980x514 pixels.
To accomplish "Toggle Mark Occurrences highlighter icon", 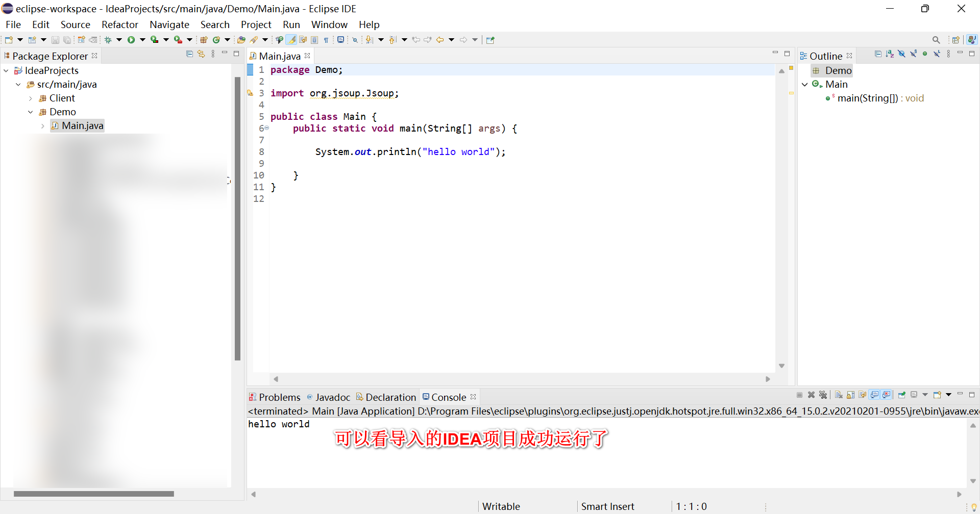I will click(291, 40).
